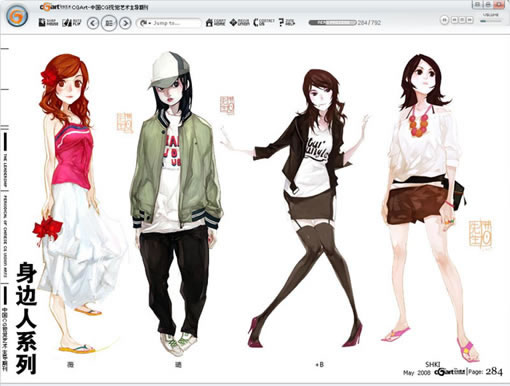Click the girl in baseball cap illustration
Image resolution: width=510 pixels, height=386 pixels.
point(177,203)
